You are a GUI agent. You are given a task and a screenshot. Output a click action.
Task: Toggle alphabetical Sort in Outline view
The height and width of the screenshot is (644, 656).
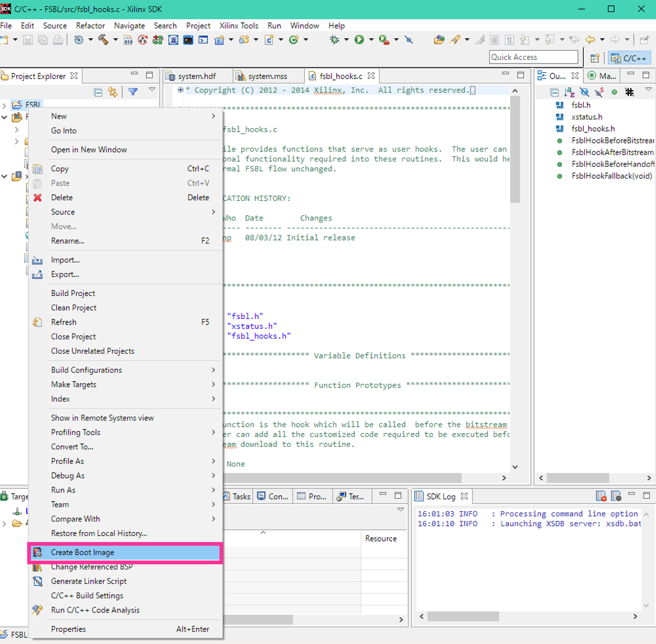pos(569,92)
